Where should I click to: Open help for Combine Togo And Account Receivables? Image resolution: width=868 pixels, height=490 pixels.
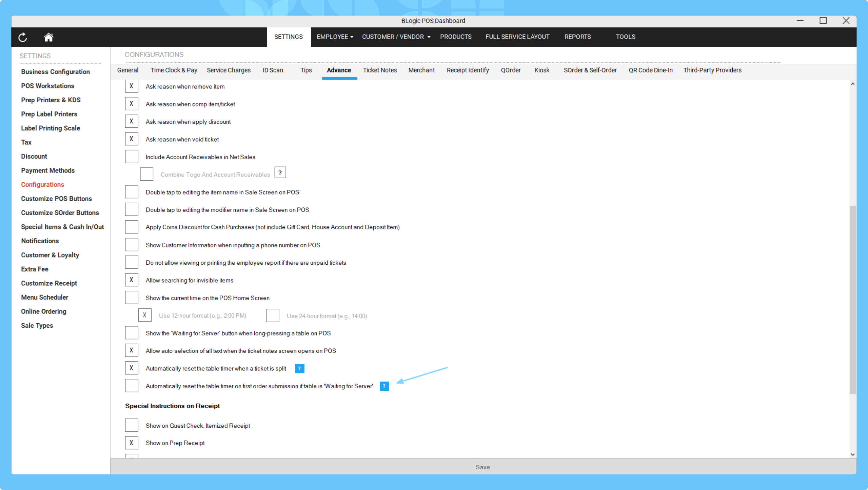pos(280,172)
